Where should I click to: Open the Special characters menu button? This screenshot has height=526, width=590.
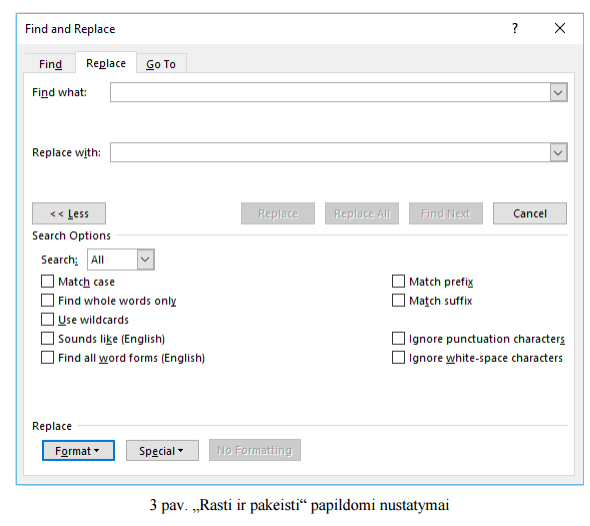click(162, 451)
